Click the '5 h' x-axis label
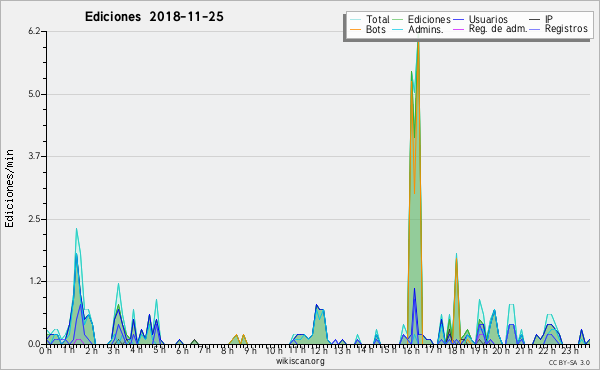 (159, 350)
